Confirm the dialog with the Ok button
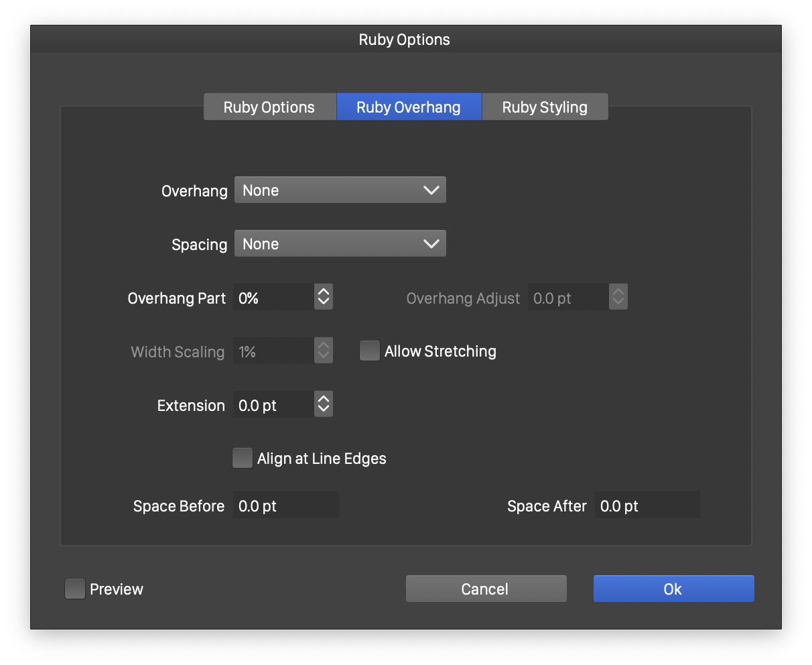This screenshot has height=665, width=812. [673, 589]
